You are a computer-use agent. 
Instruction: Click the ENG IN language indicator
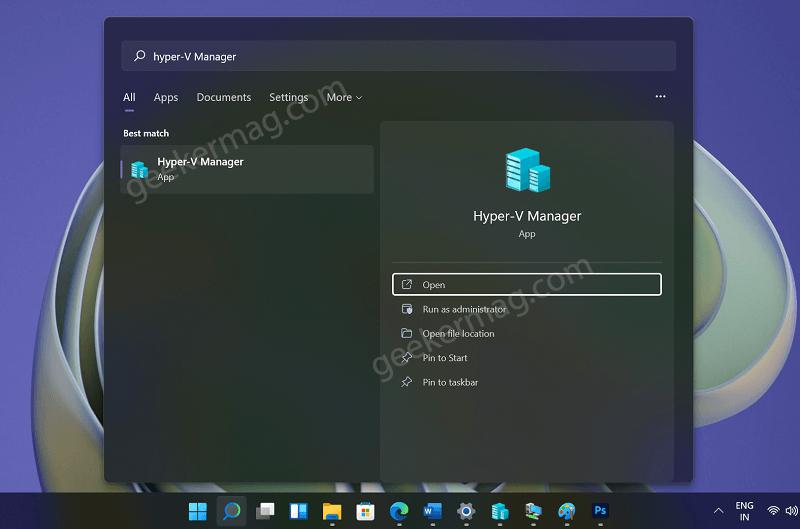[744, 511]
